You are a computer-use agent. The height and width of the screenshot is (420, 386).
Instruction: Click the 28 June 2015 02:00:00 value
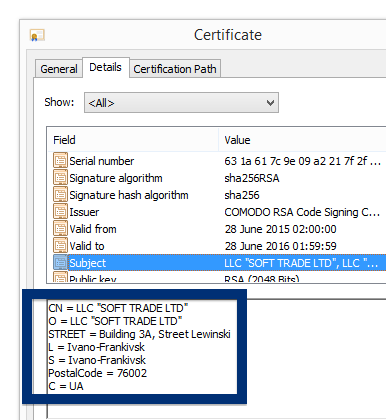[280, 229]
